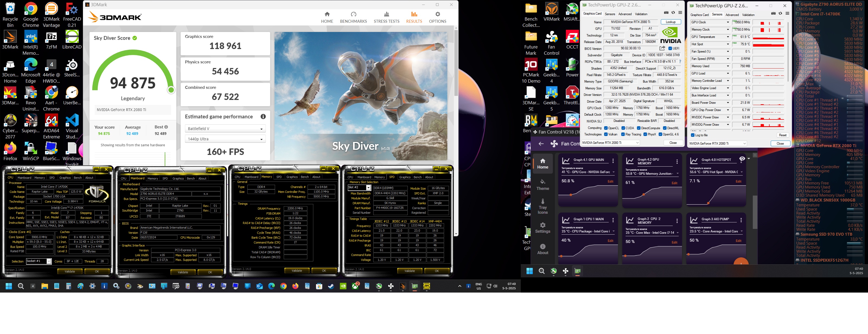Expand the Hot Spot sensor dropdown
The height and width of the screenshot is (334, 868).
point(728,44)
